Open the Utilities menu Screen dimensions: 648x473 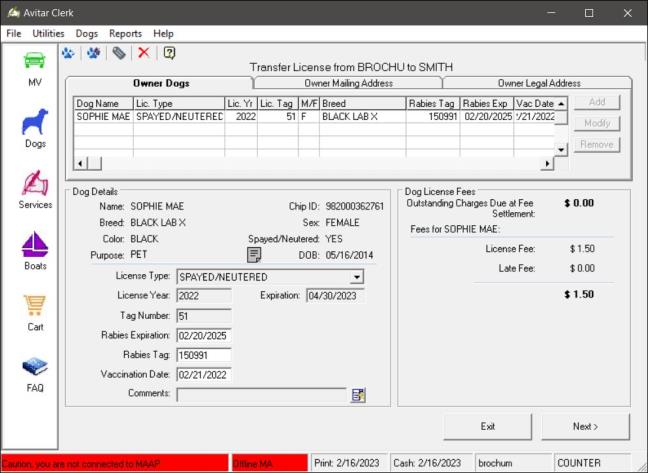tap(48, 33)
